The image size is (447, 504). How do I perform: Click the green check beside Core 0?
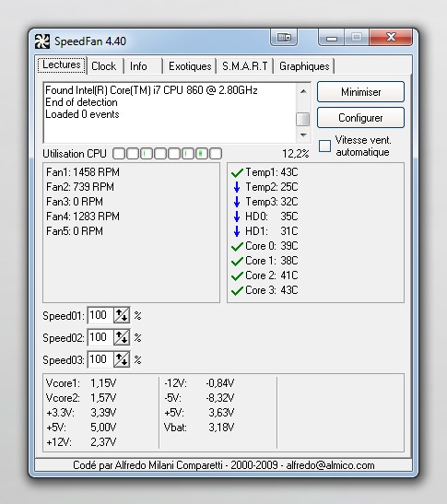237,247
